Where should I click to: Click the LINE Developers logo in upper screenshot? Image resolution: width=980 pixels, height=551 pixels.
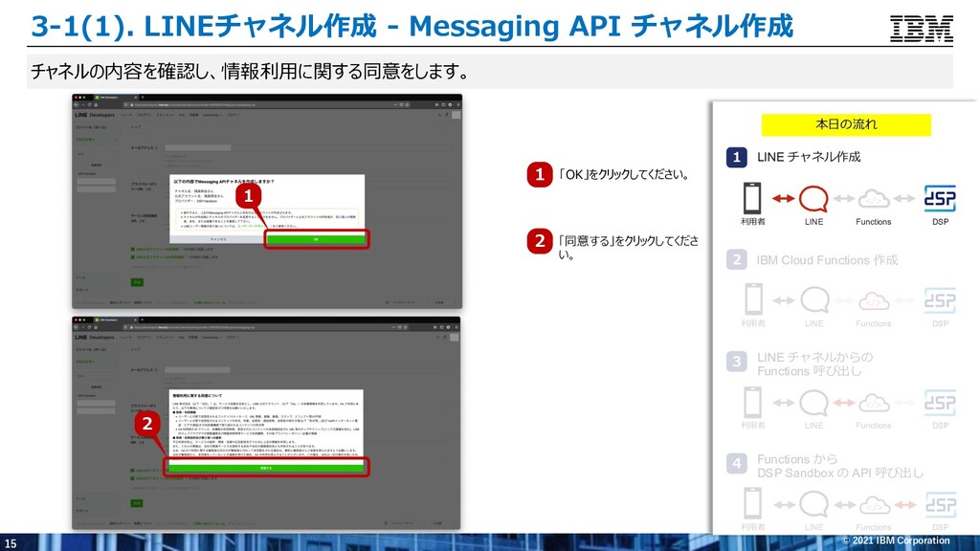(95, 115)
